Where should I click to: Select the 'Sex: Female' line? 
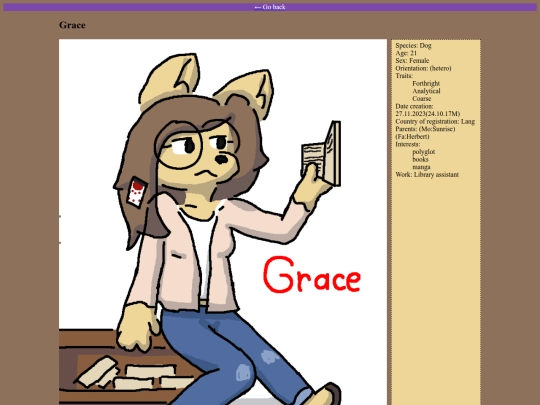click(x=412, y=61)
